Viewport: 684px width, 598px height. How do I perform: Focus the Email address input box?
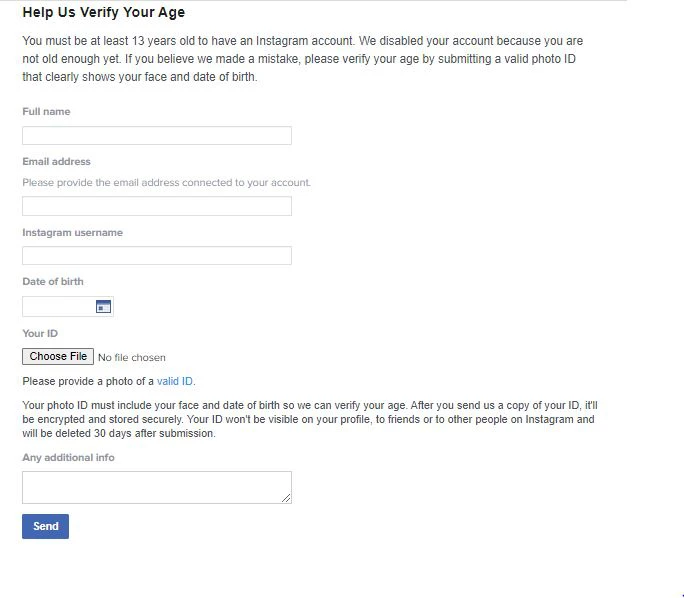(x=157, y=206)
